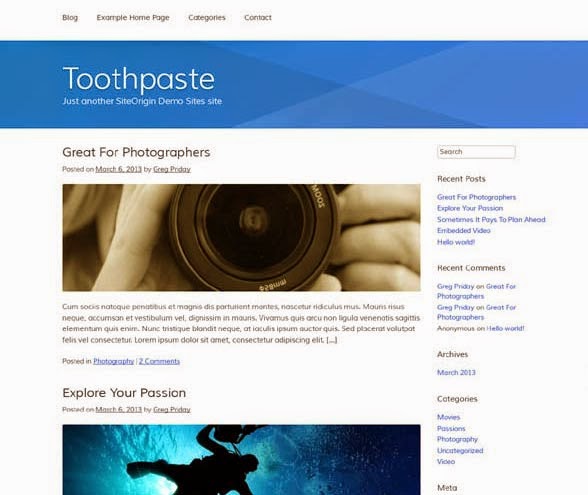Open the March 2013 archive link
Image resolution: width=588 pixels, height=495 pixels.
click(456, 372)
